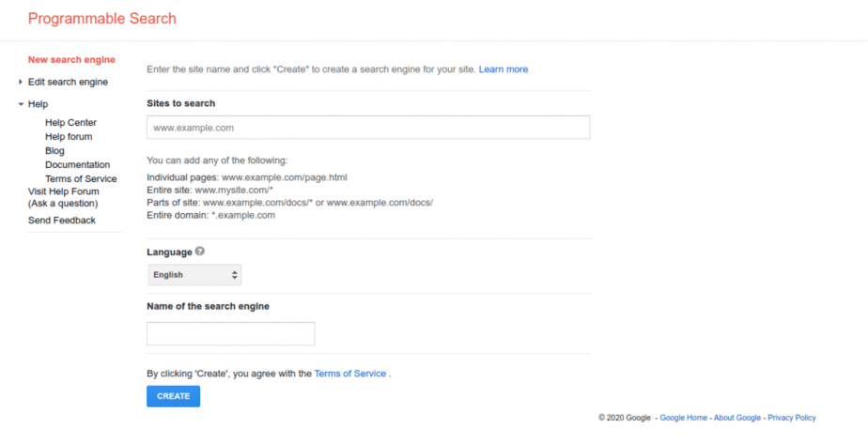Click the Language help question mark icon

coord(200,252)
